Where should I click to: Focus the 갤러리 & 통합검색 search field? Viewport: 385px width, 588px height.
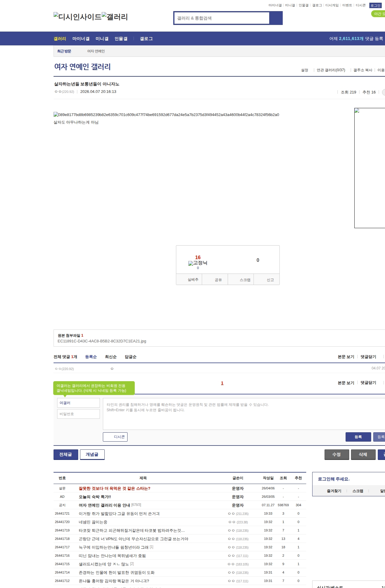pyautogui.click(x=222, y=18)
